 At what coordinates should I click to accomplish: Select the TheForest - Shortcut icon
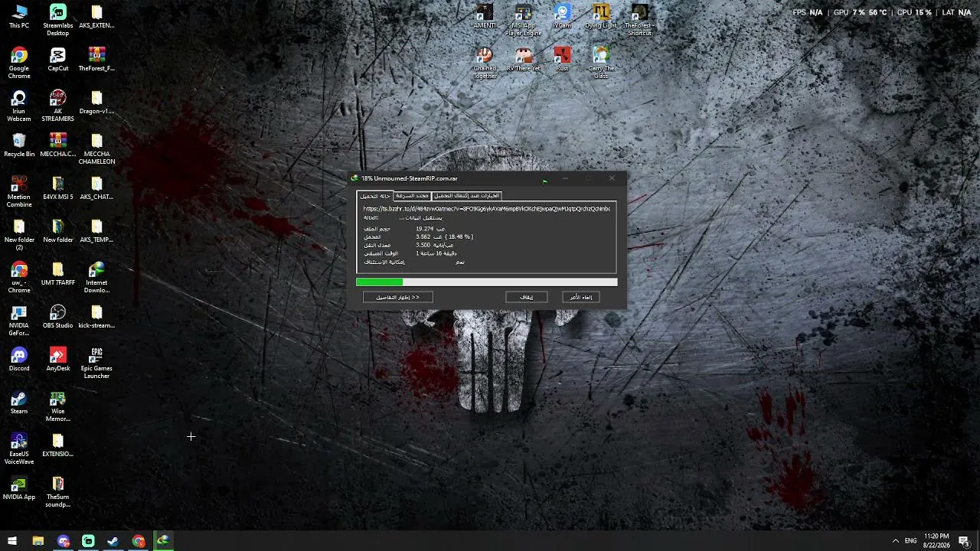coord(640,21)
